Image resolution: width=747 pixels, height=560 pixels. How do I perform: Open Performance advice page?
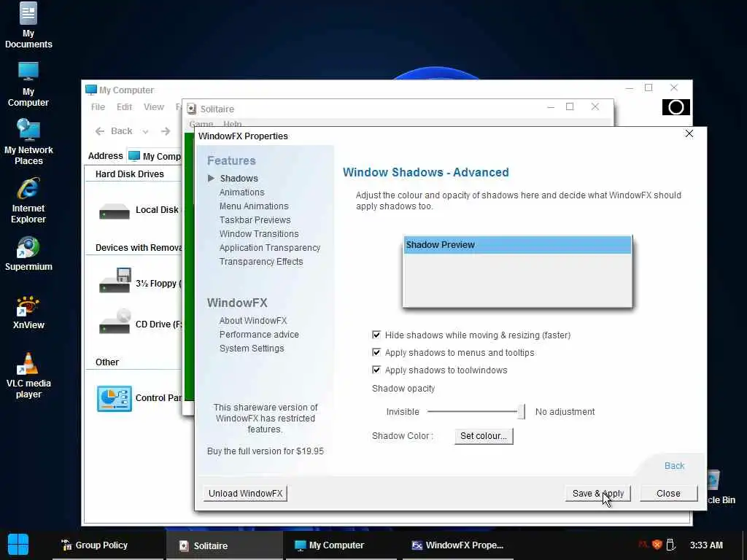click(259, 334)
